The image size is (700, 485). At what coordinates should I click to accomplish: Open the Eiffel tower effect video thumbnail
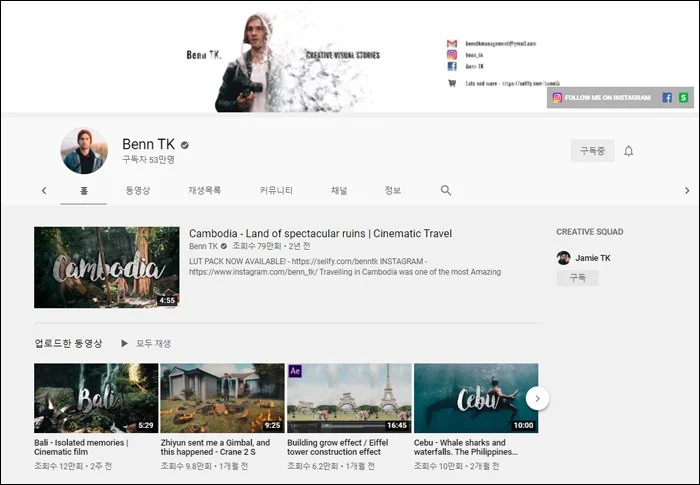(x=349, y=398)
